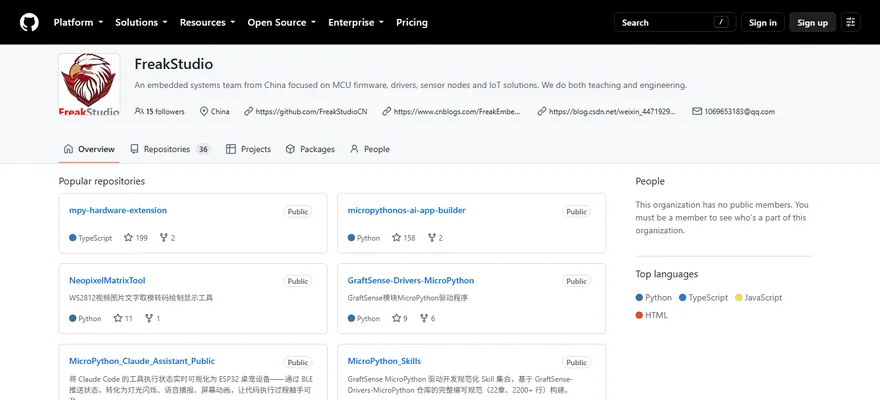Open the NeopixelMatrixTool repository
The image size is (880, 400).
pyautogui.click(x=107, y=281)
